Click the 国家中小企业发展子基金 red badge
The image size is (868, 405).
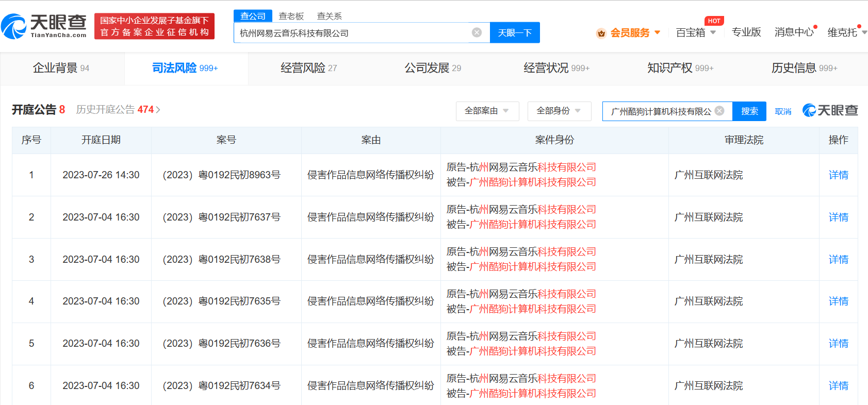click(154, 26)
